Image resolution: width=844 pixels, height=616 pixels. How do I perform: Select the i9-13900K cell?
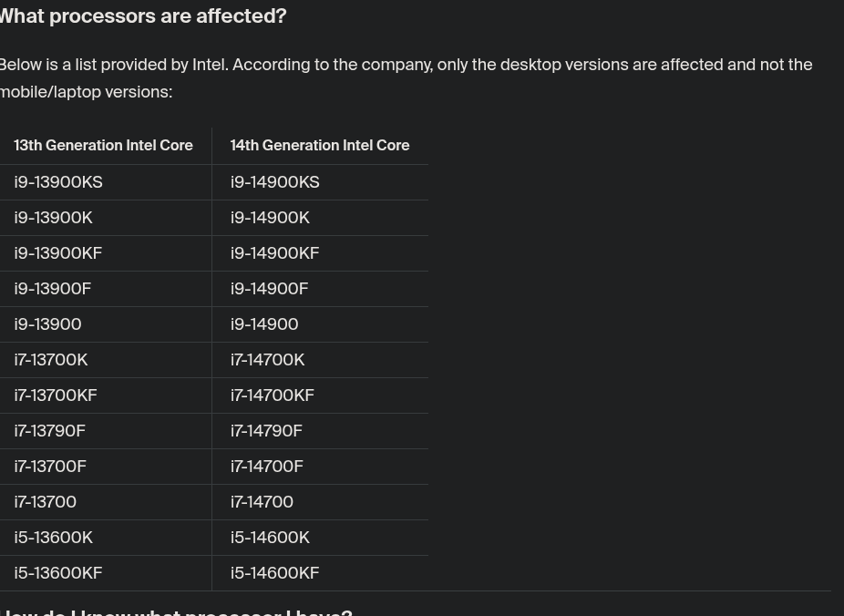pyautogui.click(x=54, y=218)
